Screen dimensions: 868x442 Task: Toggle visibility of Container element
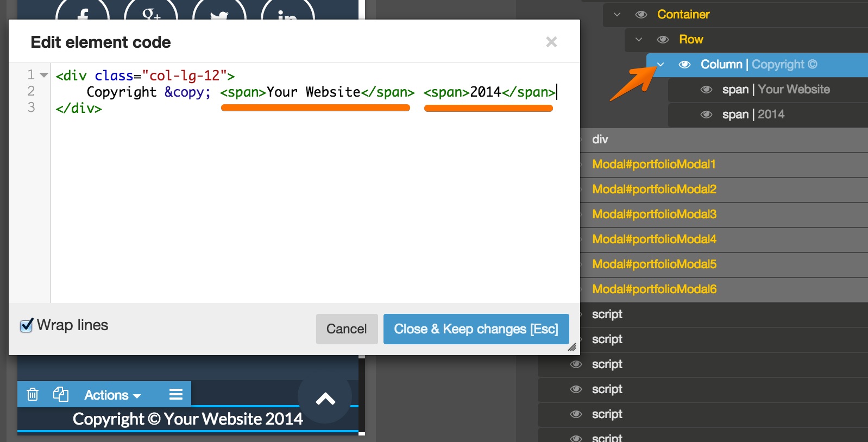click(x=641, y=15)
